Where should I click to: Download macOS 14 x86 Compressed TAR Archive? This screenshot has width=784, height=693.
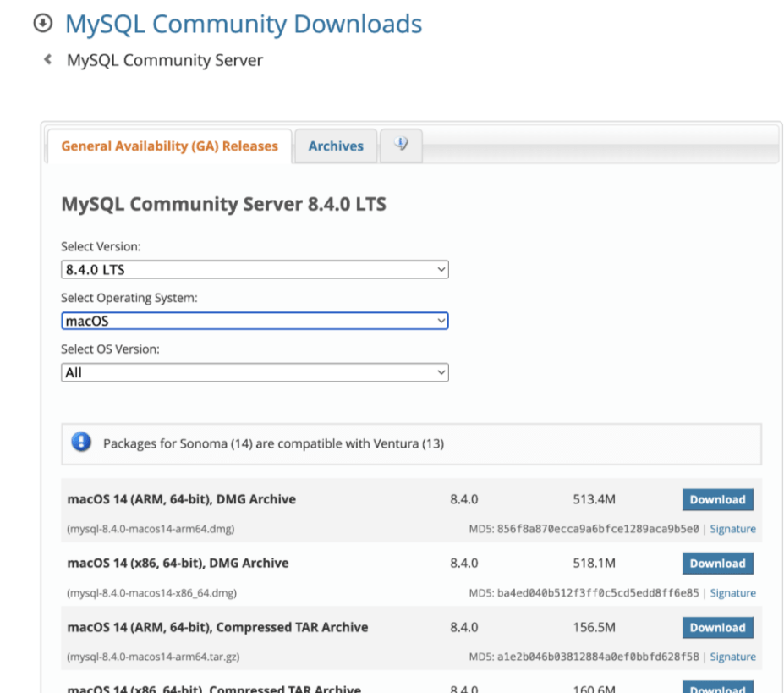(717, 687)
